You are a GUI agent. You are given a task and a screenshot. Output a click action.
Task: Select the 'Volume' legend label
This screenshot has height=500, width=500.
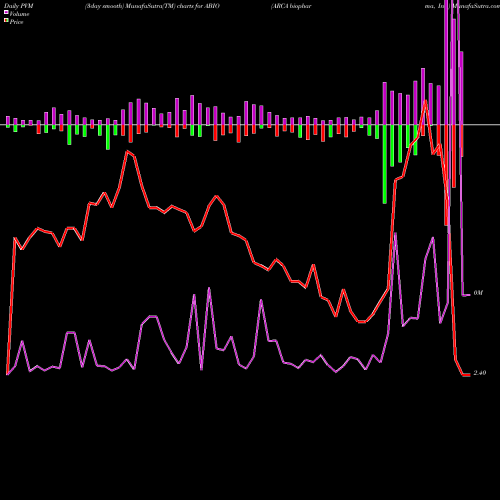(19, 14)
